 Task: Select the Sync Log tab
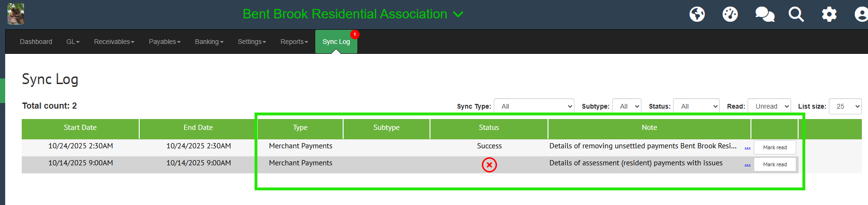336,42
